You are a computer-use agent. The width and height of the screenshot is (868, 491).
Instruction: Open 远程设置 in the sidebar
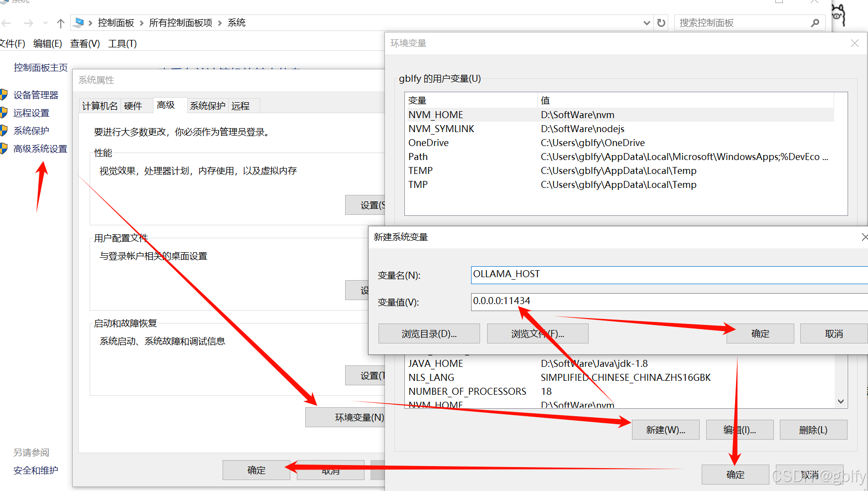pos(31,113)
